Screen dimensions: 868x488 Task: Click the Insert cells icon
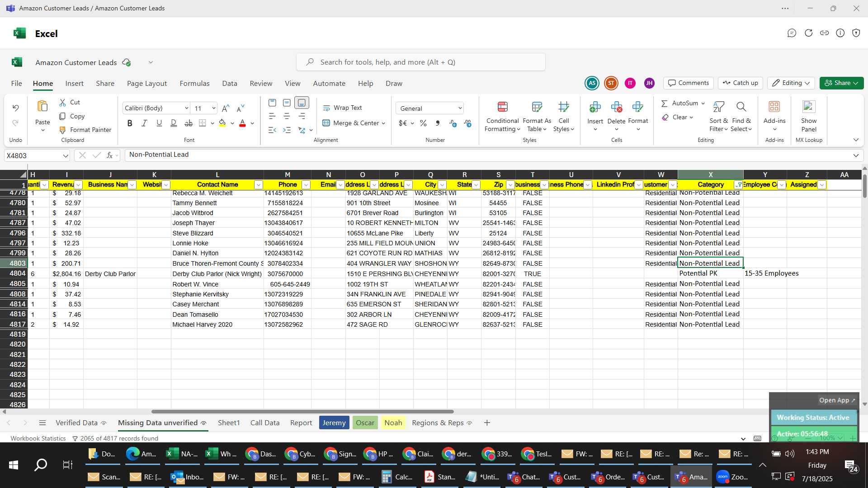coord(595,107)
